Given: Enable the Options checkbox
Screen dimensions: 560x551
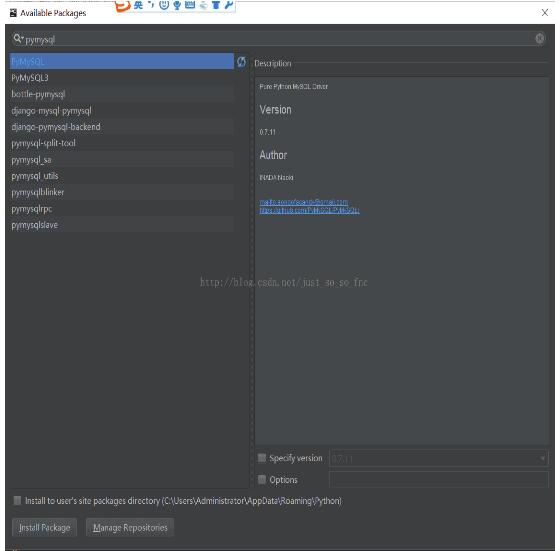Looking at the screenshot, I should [262, 479].
